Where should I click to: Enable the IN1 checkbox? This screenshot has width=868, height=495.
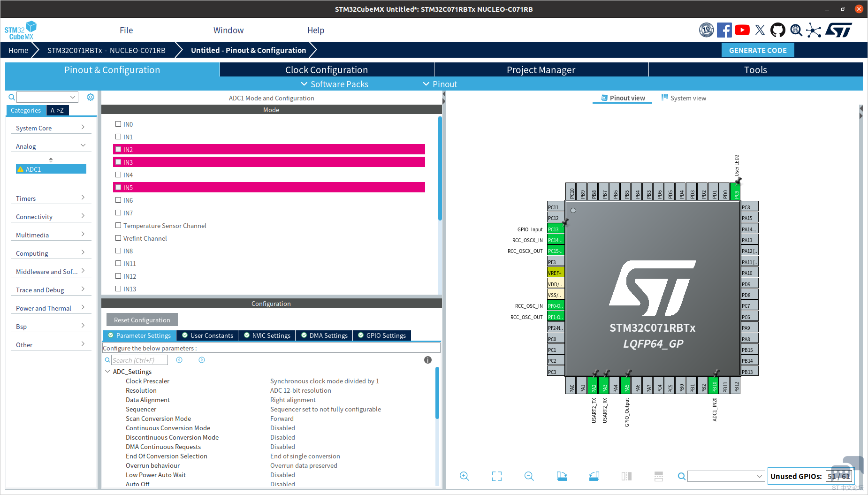pyautogui.click(x=118, y=137)
